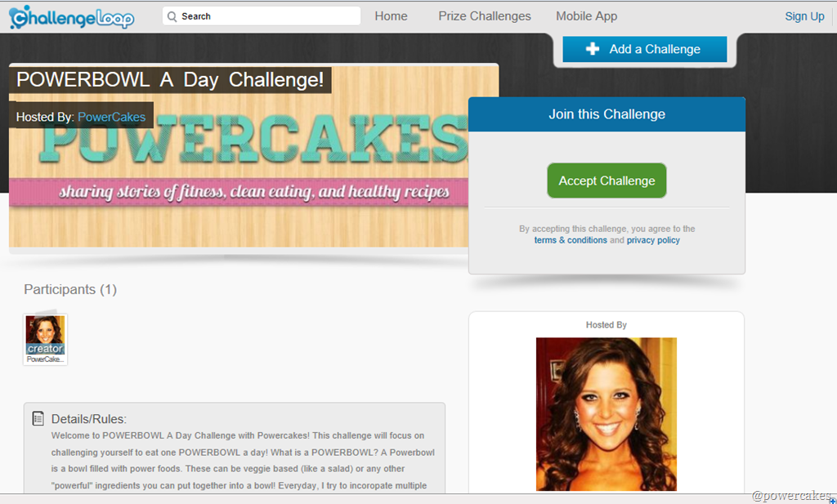Click the Add a Challenge button
Image resolution: width=837 pixels, height=504 pixels.
point(645,49)
